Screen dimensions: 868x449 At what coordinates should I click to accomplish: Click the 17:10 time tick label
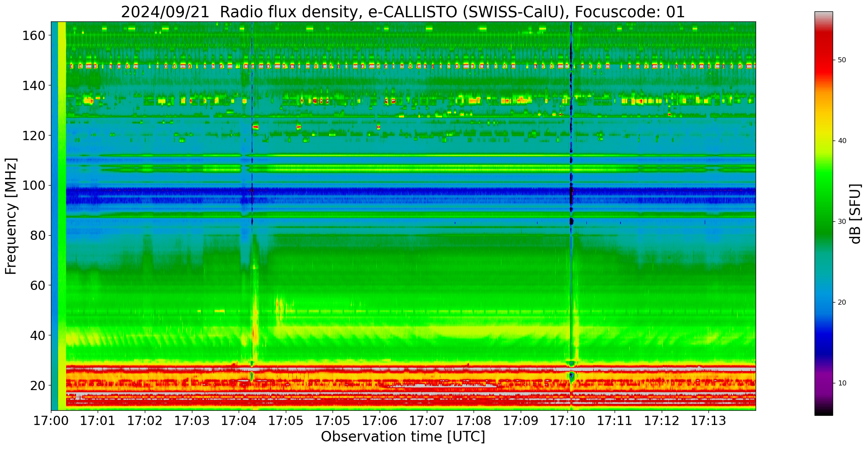coord(567,420)
